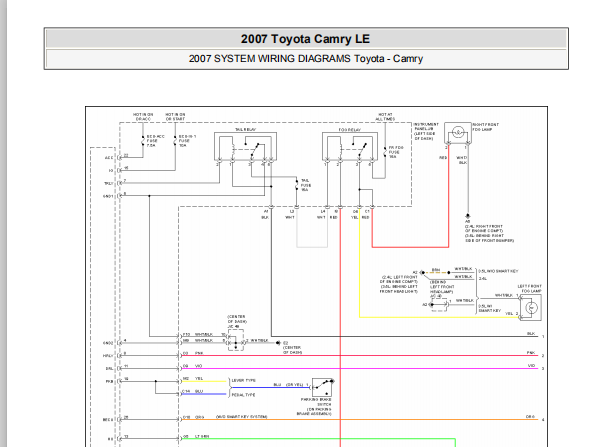Click the BRN wire label near A2

click(x=436, y=270)
